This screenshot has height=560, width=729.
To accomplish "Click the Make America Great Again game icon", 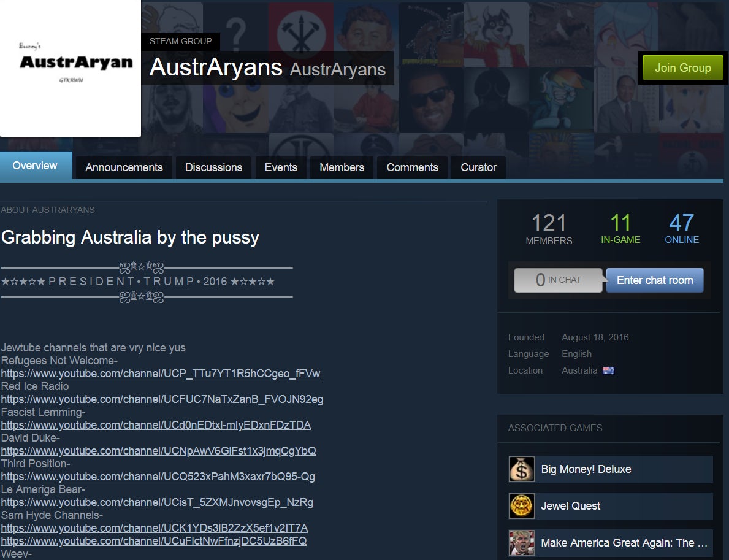I will point(522,543).
